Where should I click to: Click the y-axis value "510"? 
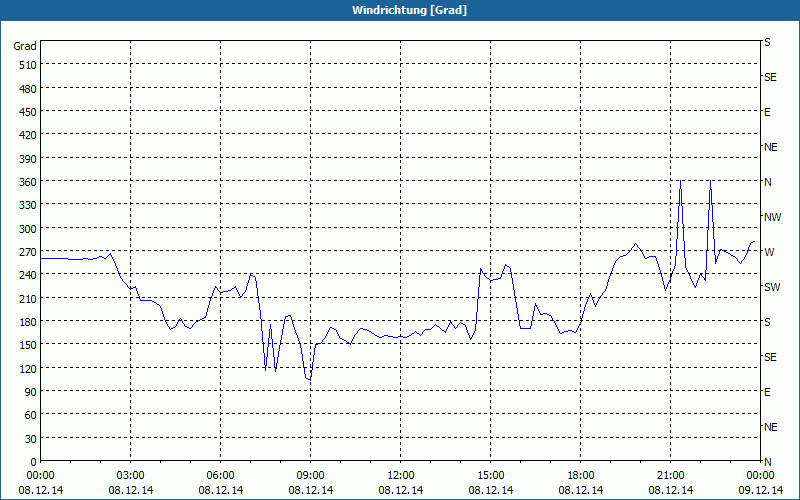(x=28, y=65)
